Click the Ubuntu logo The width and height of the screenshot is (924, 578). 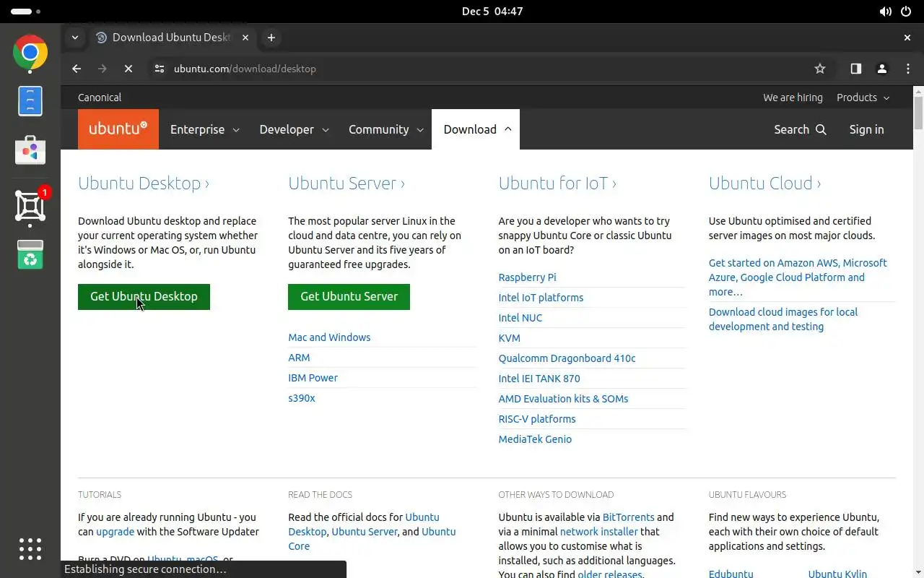[118, 129]
